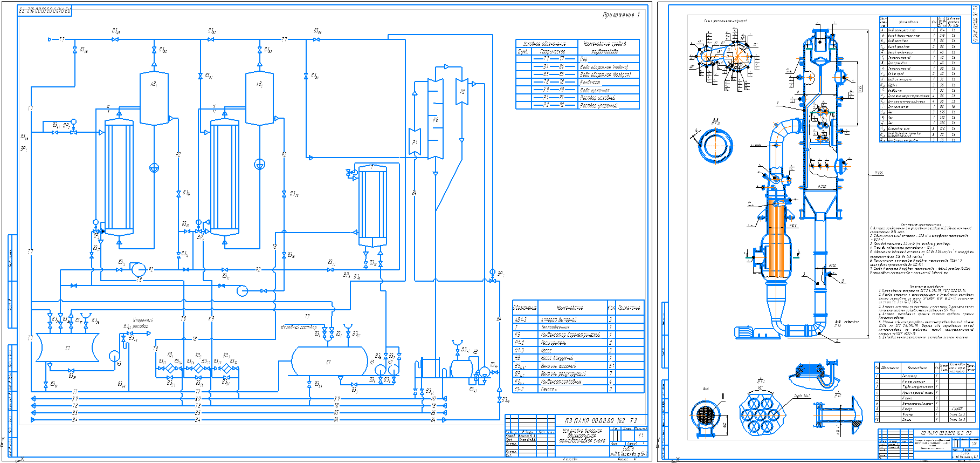Click the 'Приложение 1' heading text
This screenshot has width=980, height=463.
point(621,15)
